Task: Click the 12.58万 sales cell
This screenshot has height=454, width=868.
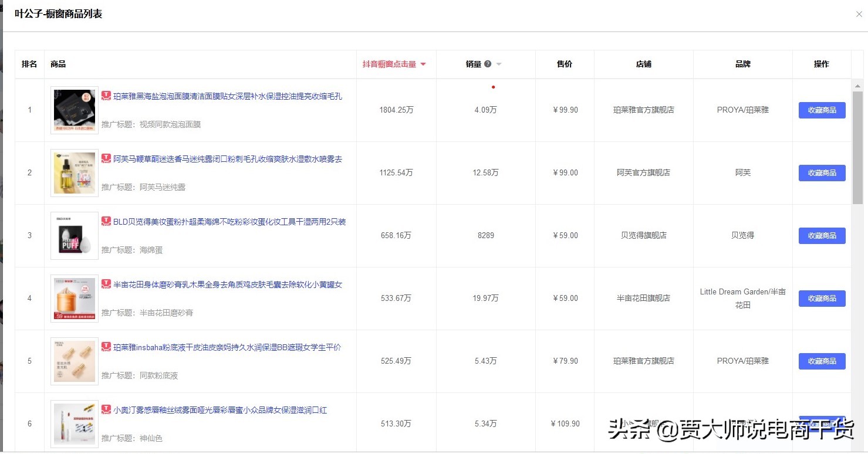Action: pos(486,173)
